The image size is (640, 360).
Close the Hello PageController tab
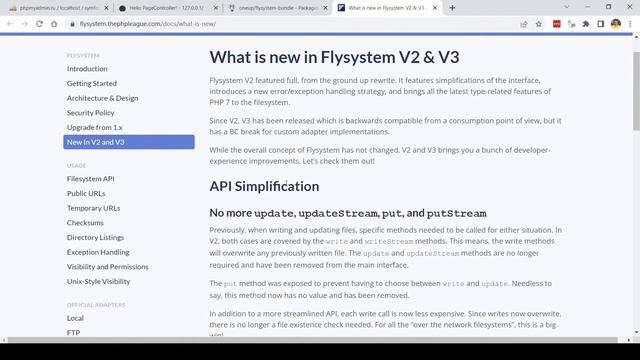tap(216, 8)
